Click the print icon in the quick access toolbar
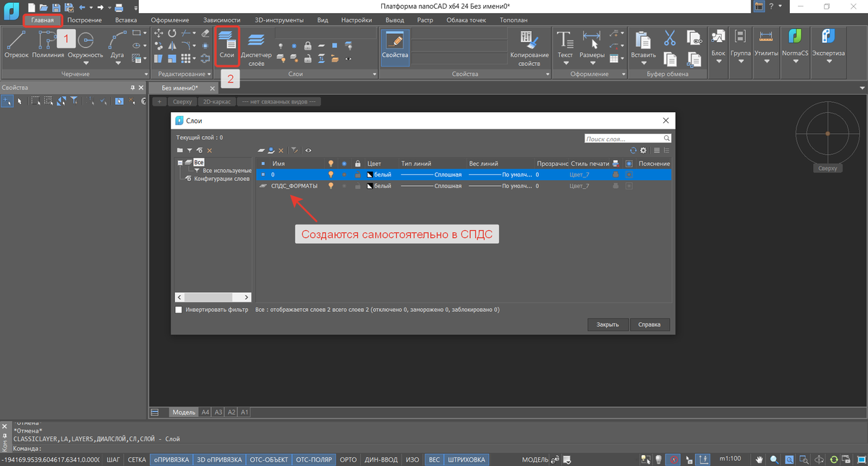The image size is (868, 466). (118, 7)
